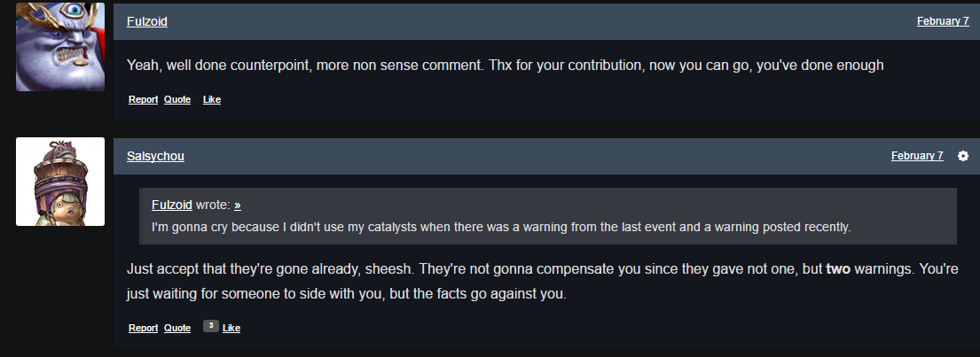Quote Fulzoid's post

(177, 99)
